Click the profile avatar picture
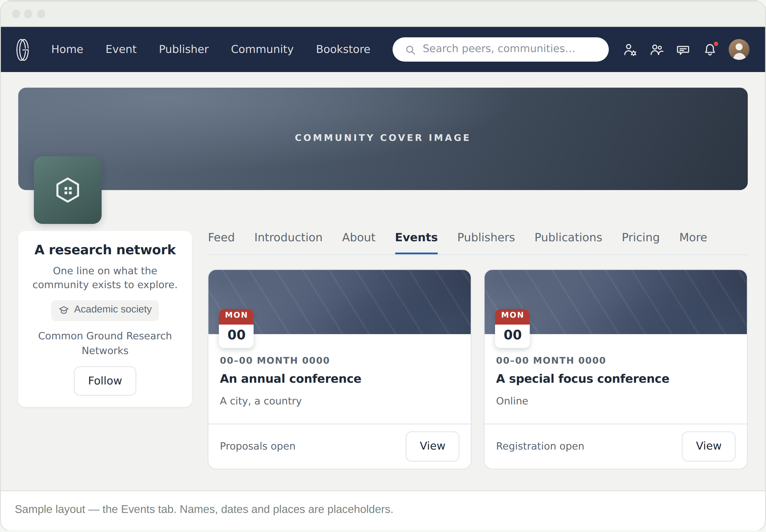The image size is (766, 532). click(739, 50)
